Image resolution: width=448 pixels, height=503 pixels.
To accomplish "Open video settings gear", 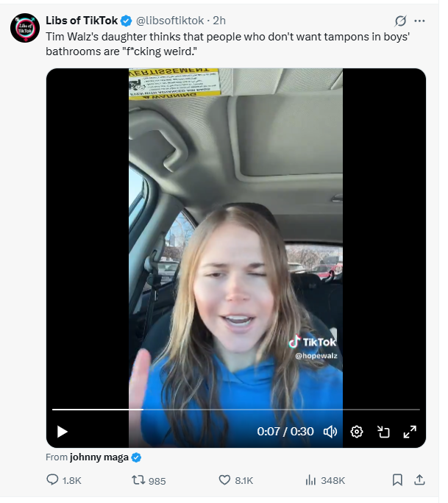I will [357, 432].
